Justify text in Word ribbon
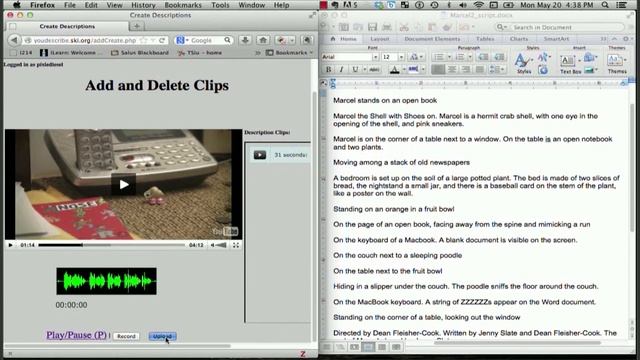Image resolution: width=640 pixels, height=360 pixels. tap(480, 69)
